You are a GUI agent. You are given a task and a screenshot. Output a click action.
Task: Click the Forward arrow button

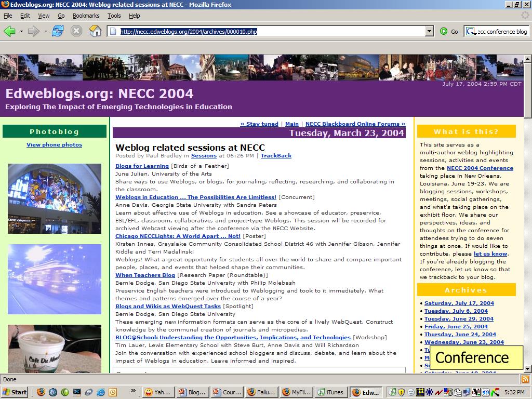(x=33, y=32)
